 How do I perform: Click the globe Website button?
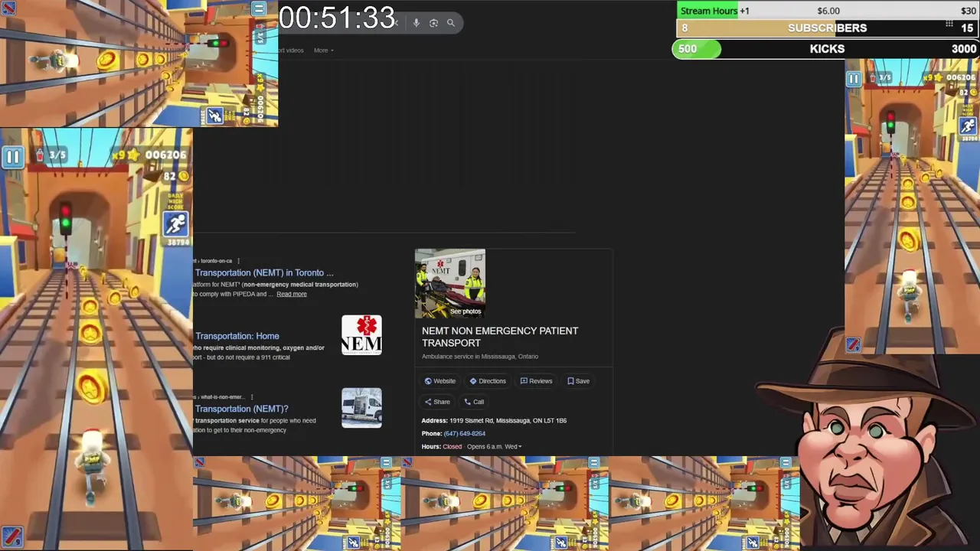(x=440, y=381)
